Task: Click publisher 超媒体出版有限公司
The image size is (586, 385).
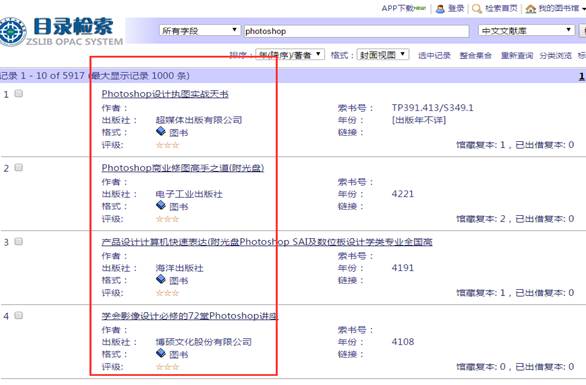Action: (199, 120)
